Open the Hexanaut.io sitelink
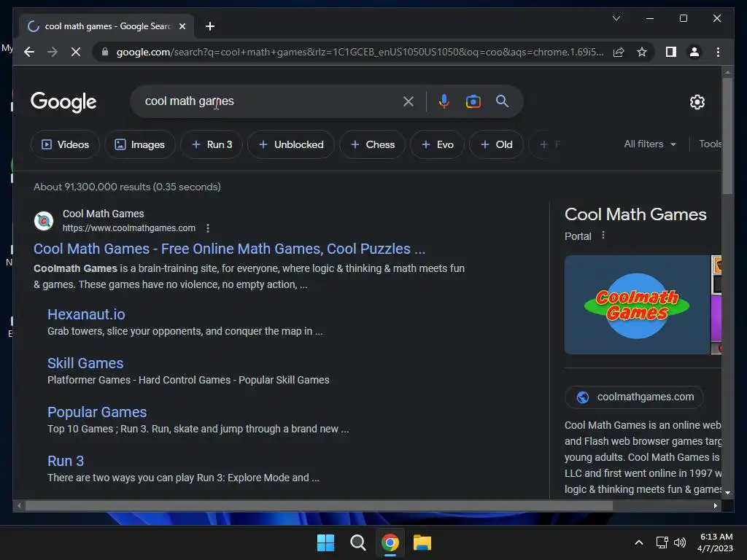Screen dimensions: 747x560 coord(86,314)
